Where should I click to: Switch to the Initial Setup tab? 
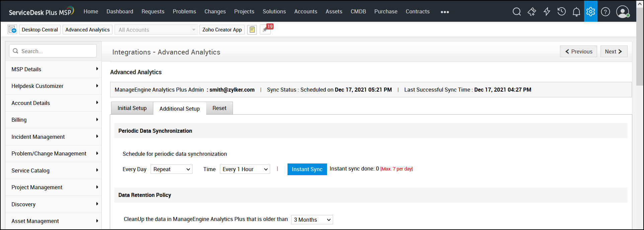[x=132, y=108]
